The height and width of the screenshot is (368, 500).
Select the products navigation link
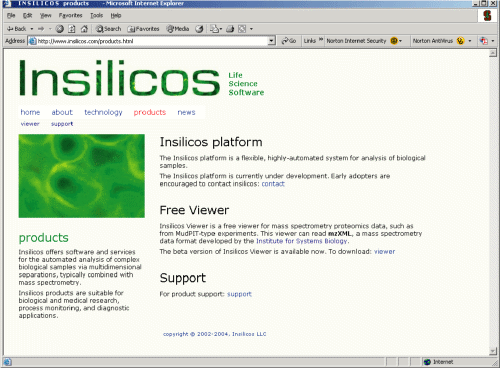point(150,112)
